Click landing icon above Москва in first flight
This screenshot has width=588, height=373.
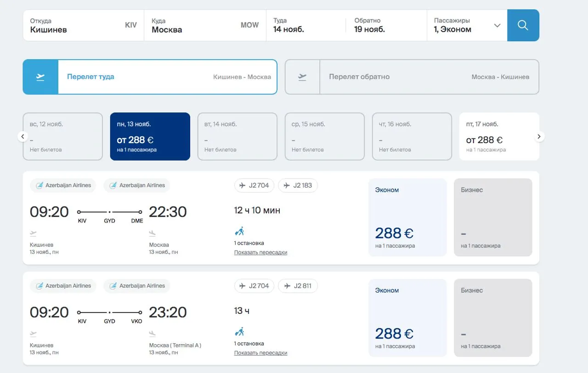point(153,234)
